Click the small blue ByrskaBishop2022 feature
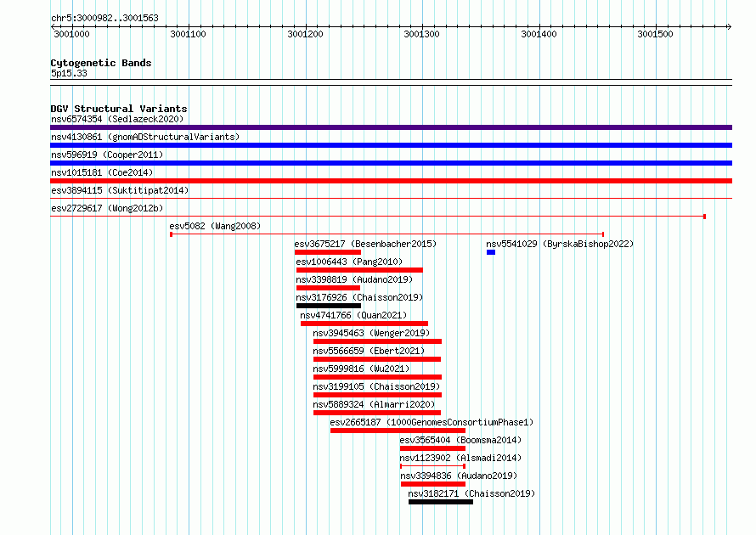This screenshot has width=756, height=535. (x=491, y=252)
